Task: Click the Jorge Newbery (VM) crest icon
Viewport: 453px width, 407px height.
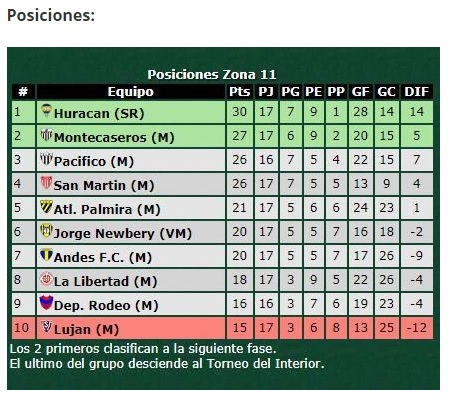Action: tap(46, 231)
